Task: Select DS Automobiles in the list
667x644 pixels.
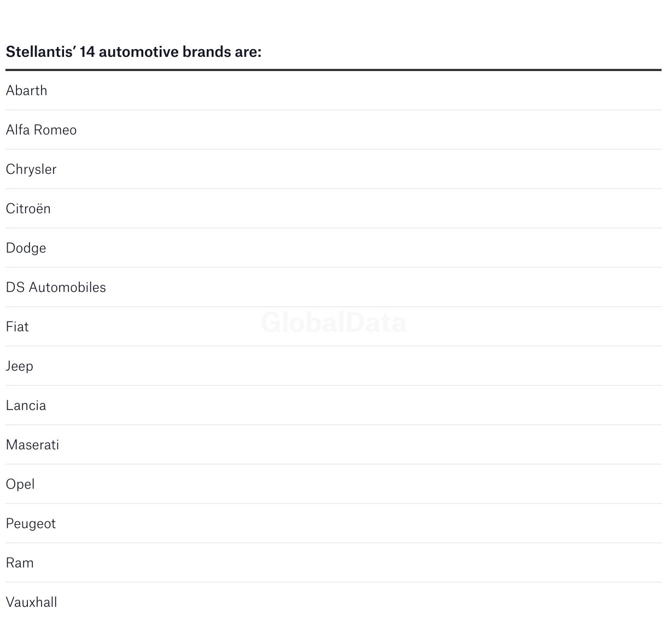Action: 333,287
